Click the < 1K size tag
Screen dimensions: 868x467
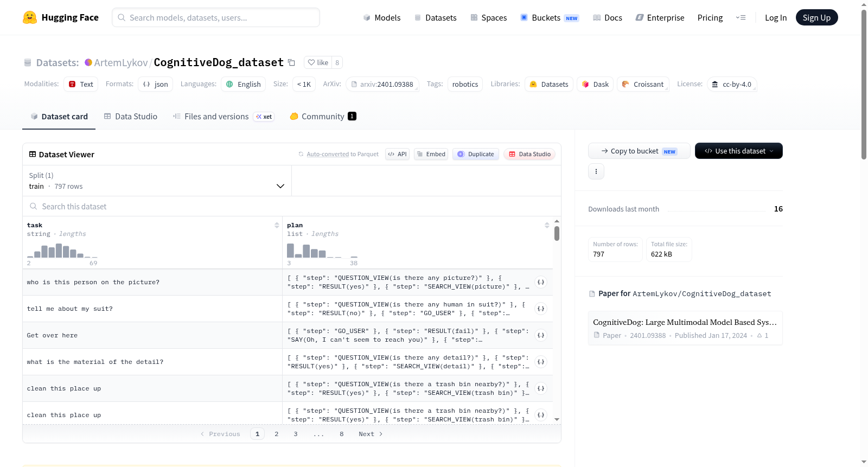tap(304, 84)
